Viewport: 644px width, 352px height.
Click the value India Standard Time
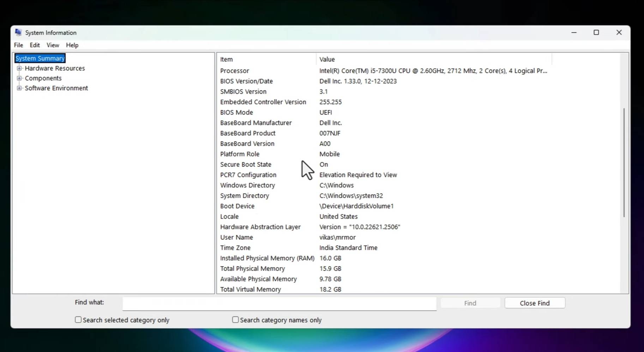tap(348, 248)
